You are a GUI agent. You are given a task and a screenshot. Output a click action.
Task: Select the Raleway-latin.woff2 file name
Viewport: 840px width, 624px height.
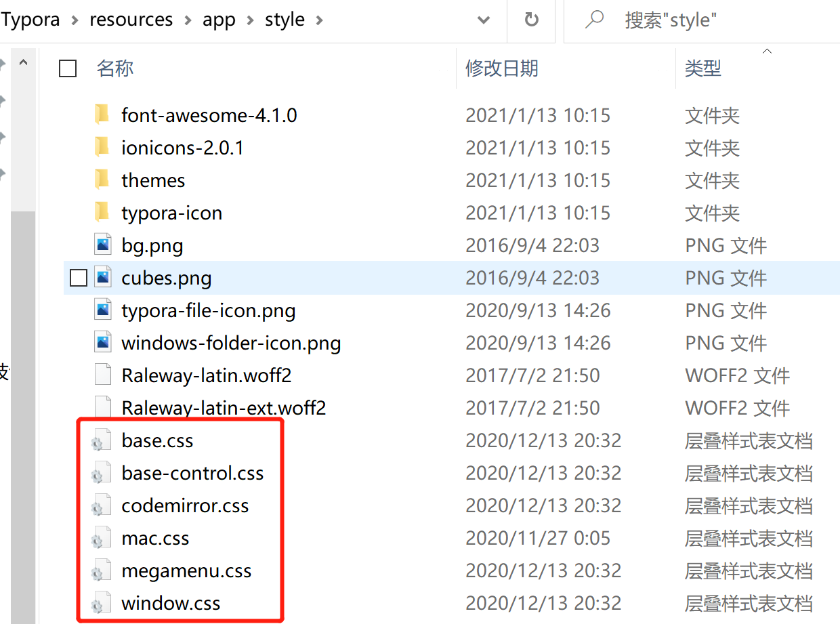click(207, 375)
